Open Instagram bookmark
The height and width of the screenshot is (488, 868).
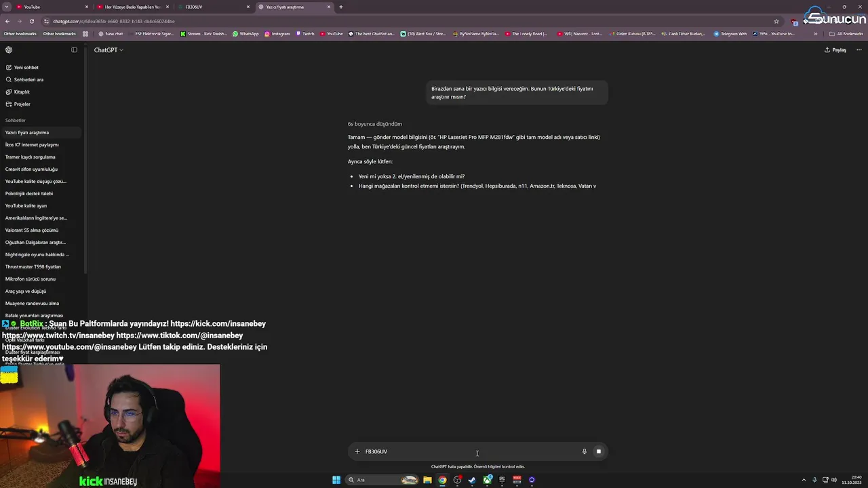tap(277, 34)
